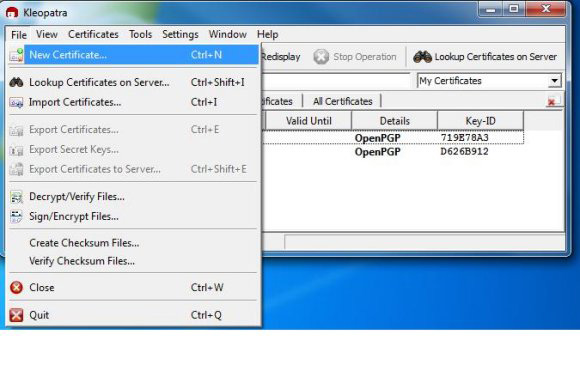
Task: Switch to the All Certificates tab
Action: (342, 101)
